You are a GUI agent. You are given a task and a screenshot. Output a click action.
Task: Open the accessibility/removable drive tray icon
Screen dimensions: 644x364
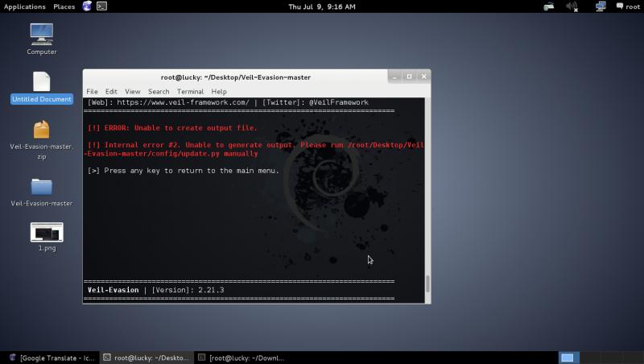coord(549,6)
